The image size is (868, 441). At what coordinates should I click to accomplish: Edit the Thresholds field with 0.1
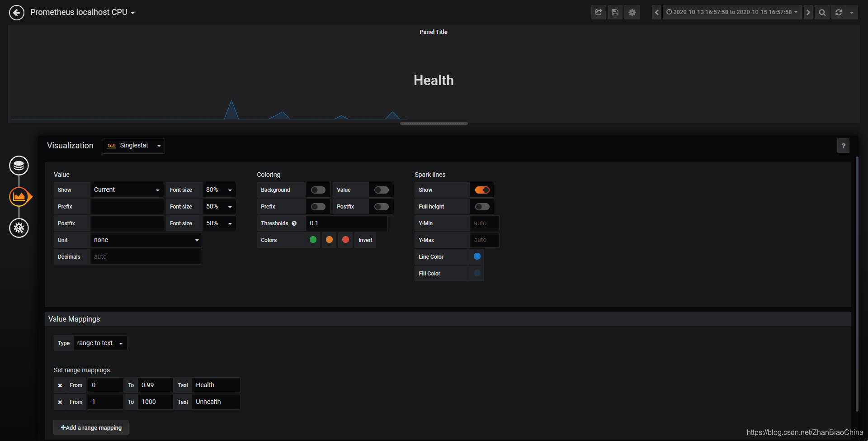point(346,223)
